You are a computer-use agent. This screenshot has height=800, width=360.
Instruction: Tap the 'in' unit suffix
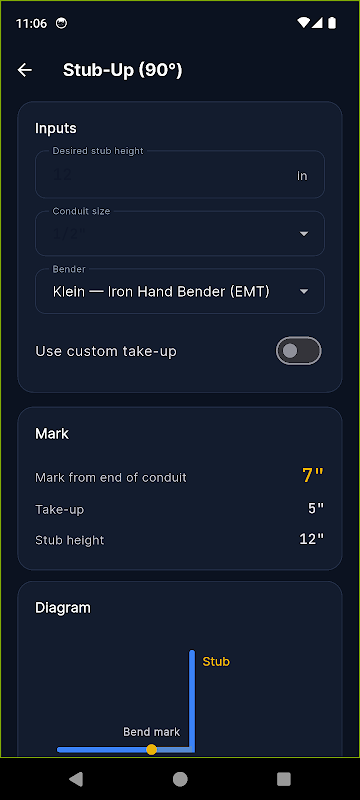302,176
